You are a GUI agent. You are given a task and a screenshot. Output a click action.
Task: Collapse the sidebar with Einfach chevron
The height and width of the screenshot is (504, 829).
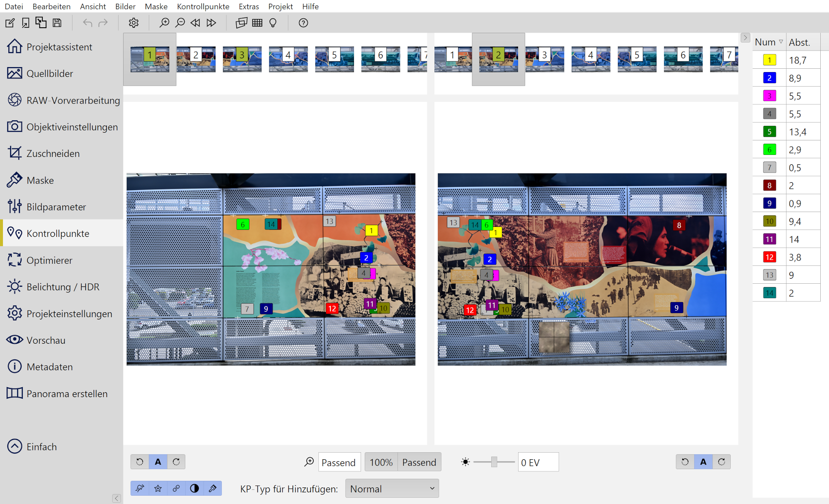[x=15, y=446]
